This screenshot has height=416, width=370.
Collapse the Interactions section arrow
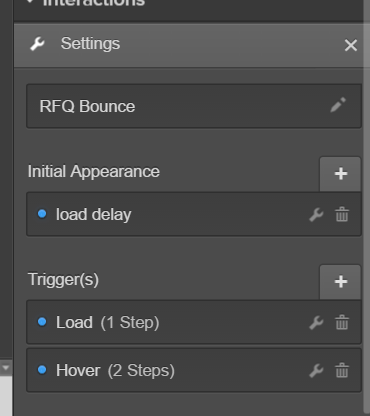point(30,2)
